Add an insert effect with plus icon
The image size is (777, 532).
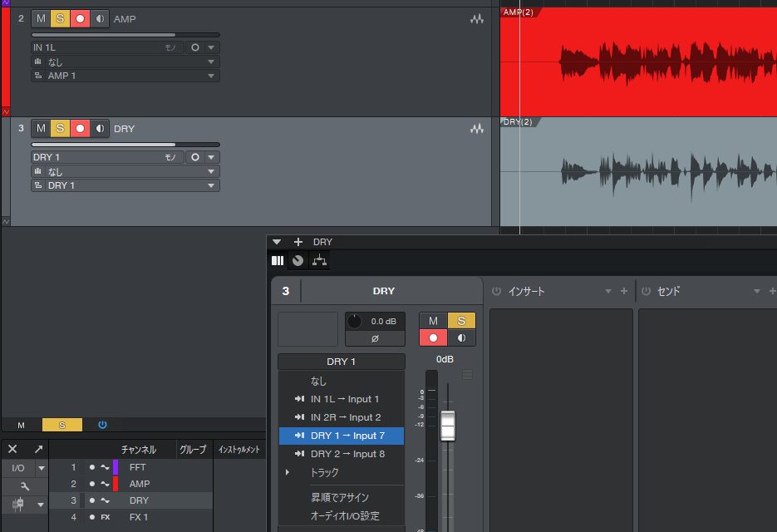(x=624, y=291)
